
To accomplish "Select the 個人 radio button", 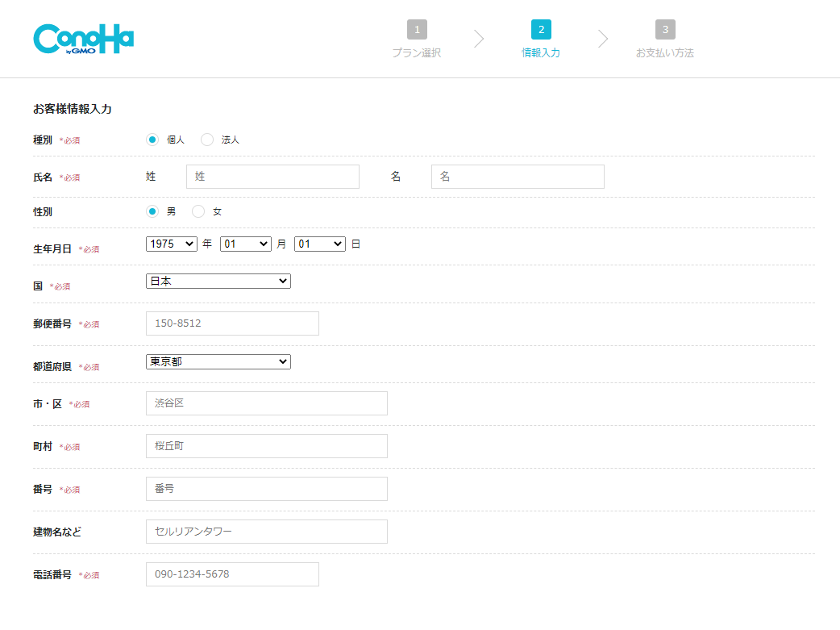I will (152, 140).
